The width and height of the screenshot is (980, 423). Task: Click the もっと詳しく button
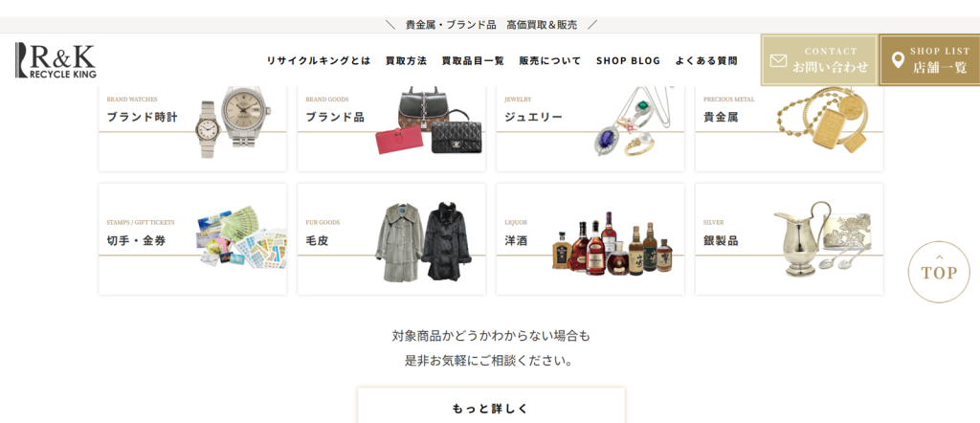[x=491, y=406]
